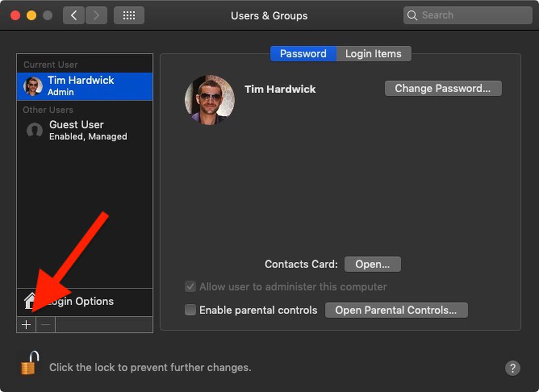Screen dimensions: 539x392
Task: Click the add user plus icon
Action: tap(26, 324)
